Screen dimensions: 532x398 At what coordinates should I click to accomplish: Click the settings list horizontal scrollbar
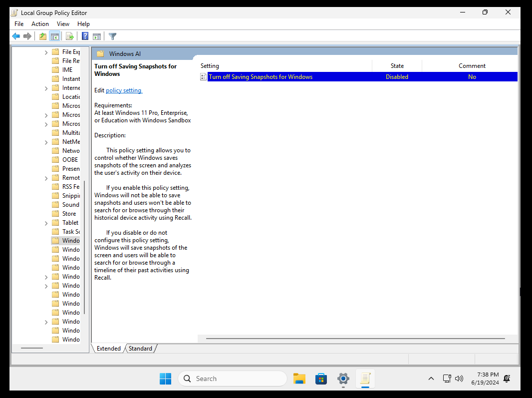[355, 339]
